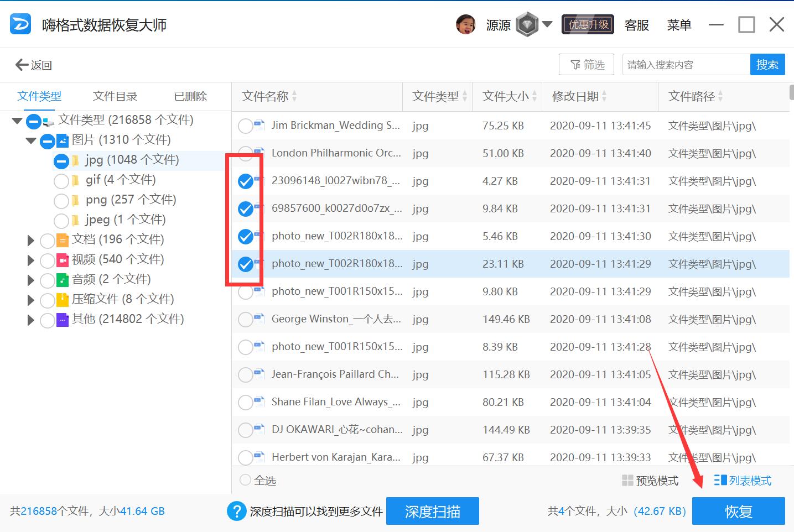Click image file icon for Jim Brickman_Wedding row
This screenshot has width=794, height=532.
point(259,124)
